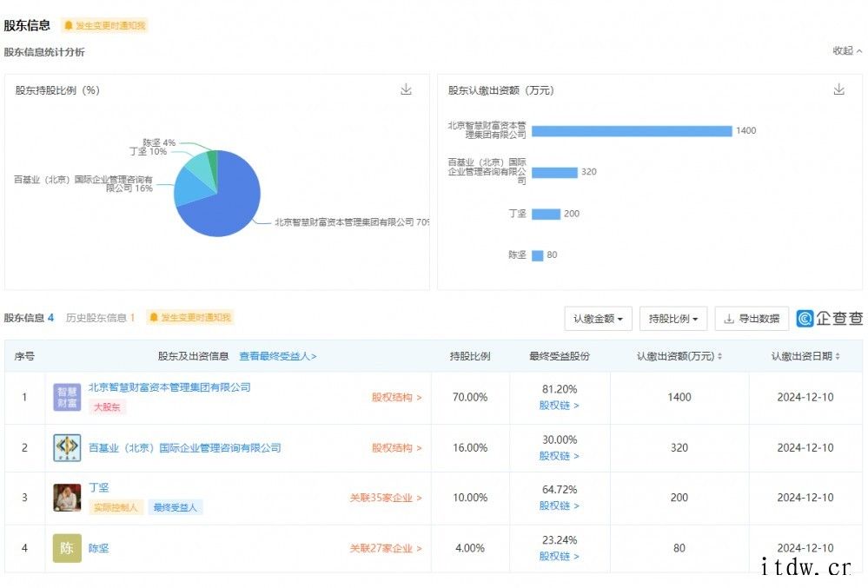Click the 实际控制人 tag

[116, 507]
